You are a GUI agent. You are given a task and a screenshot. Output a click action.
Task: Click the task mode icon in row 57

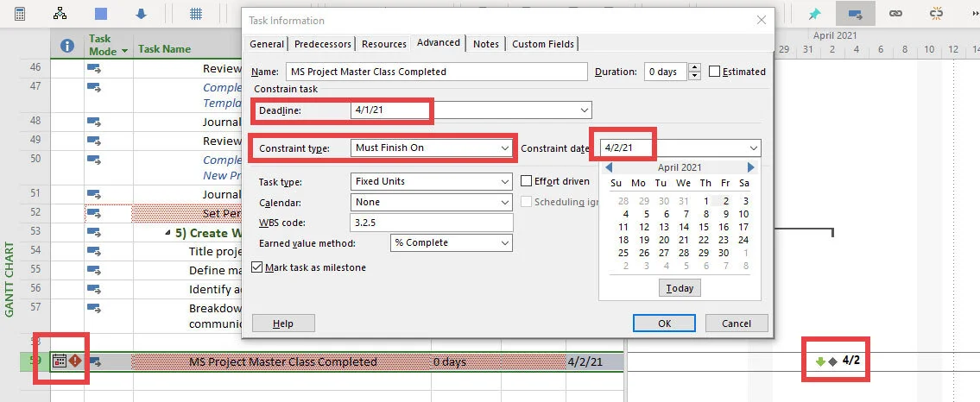click(x=94, y=308)
